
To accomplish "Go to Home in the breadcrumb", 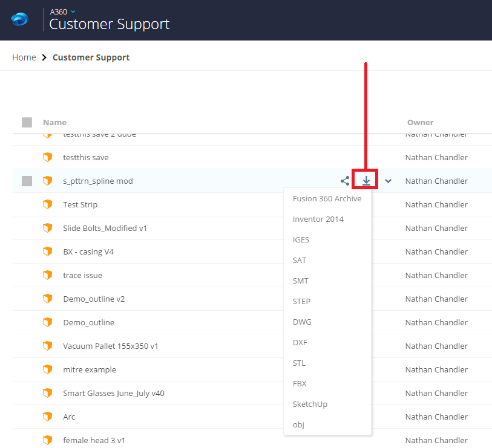I will [24, 57].
